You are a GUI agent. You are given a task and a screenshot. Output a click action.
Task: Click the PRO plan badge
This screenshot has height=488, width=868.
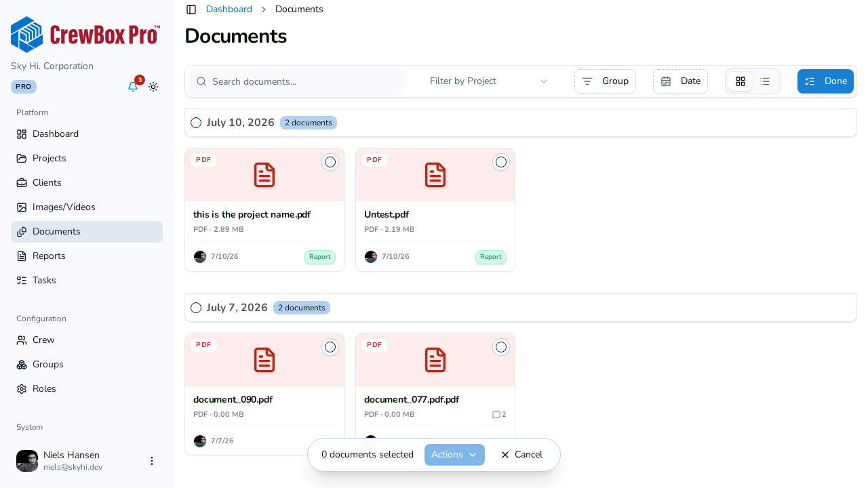[x=24, y=87]
